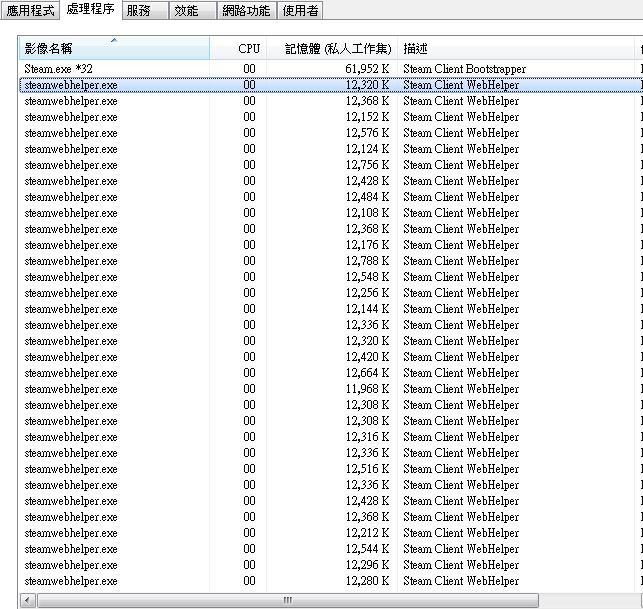Viewport: 643px width, 609px height.
Task: Select the highlighted steamwebhelper.exe row using 12,320 K
Action: click(330, 85)
